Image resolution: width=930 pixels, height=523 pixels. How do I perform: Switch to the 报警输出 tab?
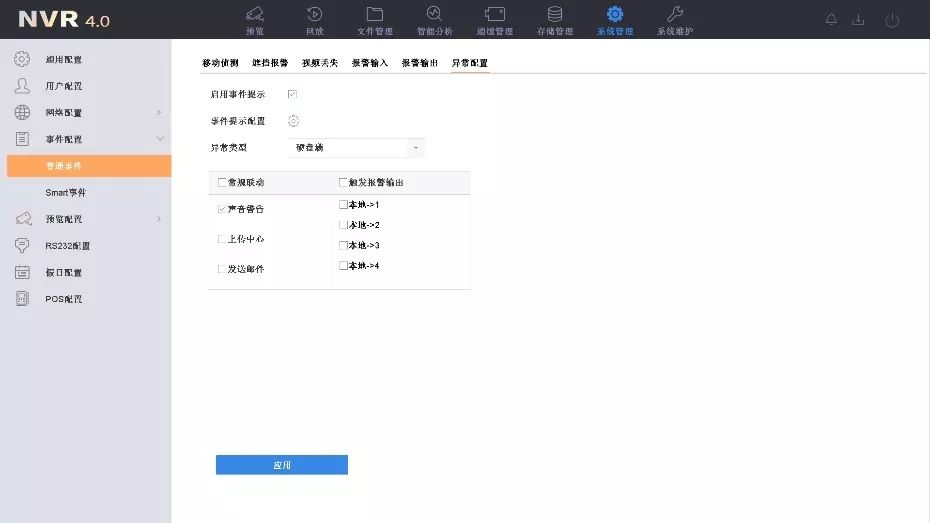[419, 63]
